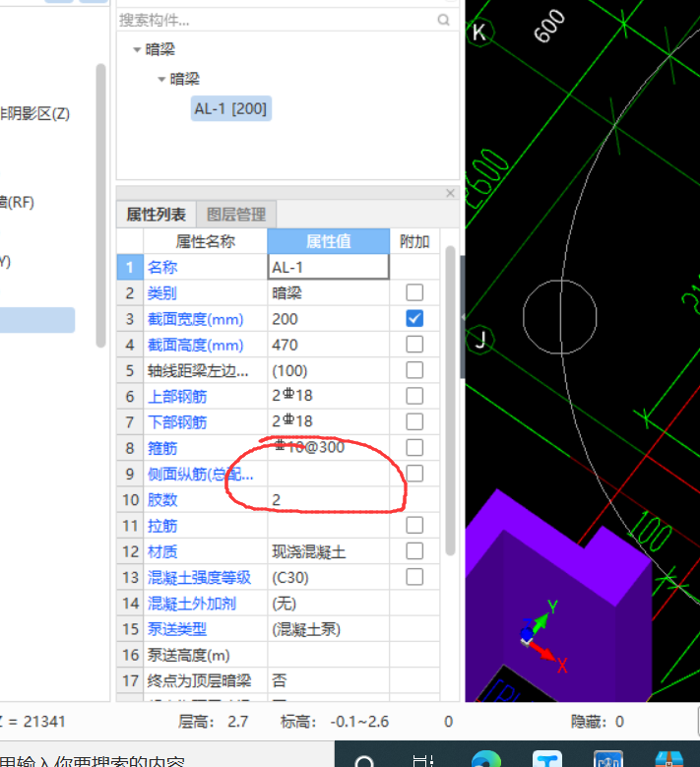Screen dimensions: 700x767
Task: Click the 标高: -0.1~2.6 status entry
Action: (335, 722)
